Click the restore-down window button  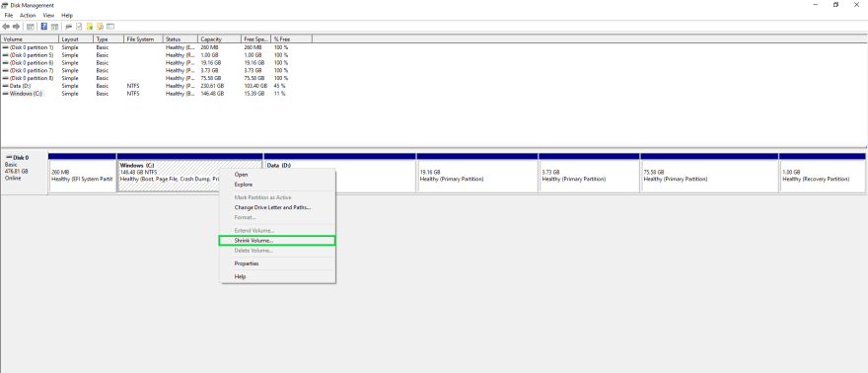(835, 4)
